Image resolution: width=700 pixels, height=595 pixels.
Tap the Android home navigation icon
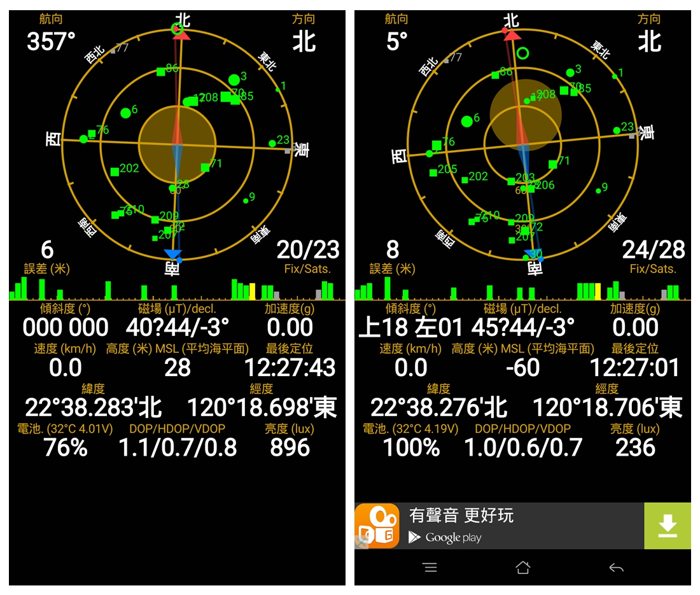[x=522, y=568]
